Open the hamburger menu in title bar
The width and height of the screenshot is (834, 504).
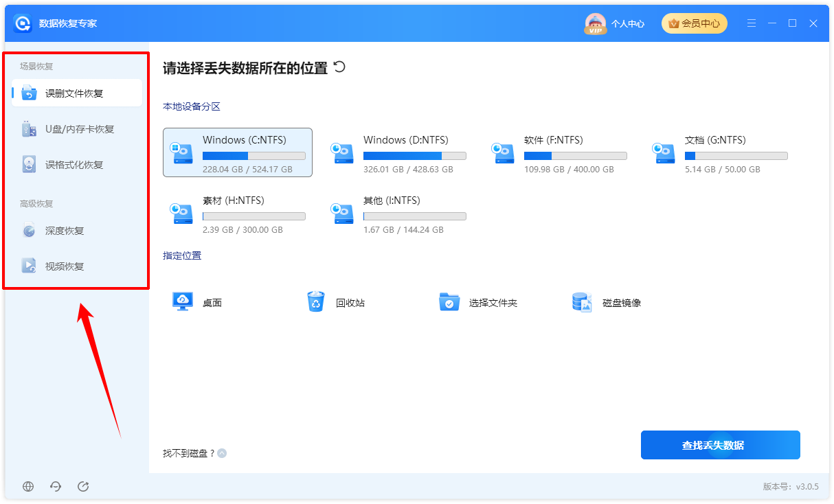pyautogui.click(x=752, y=23)
